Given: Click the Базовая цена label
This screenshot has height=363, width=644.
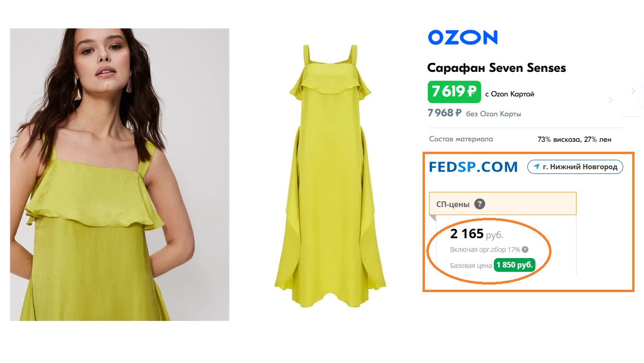Looking at the screenshot, I should click(x=471, y=266).
